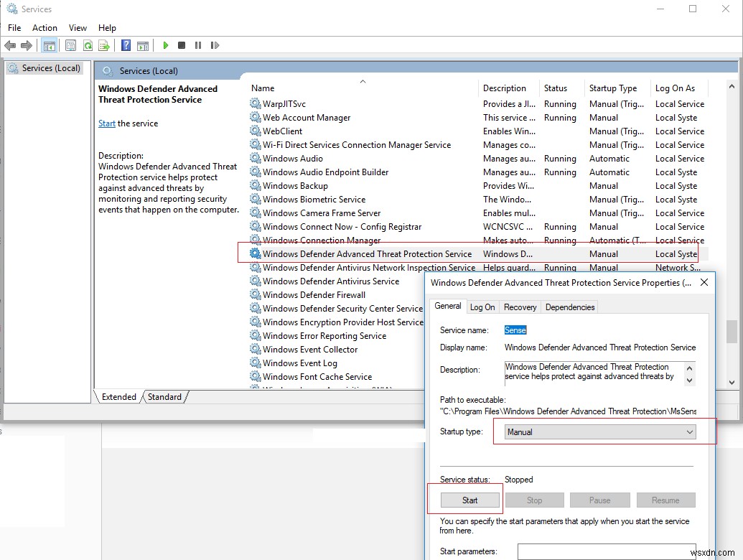Image resolution: width=743 pixels, height=560 pixels.
Task: Open the Log On tab in Properties
Action: [482, 307]
